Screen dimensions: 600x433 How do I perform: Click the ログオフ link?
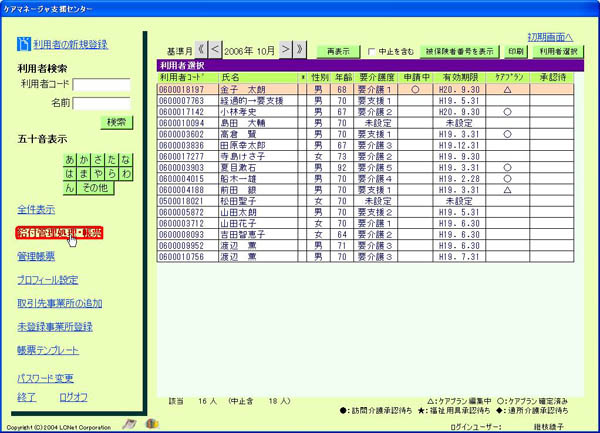click(x=73, y=397)
